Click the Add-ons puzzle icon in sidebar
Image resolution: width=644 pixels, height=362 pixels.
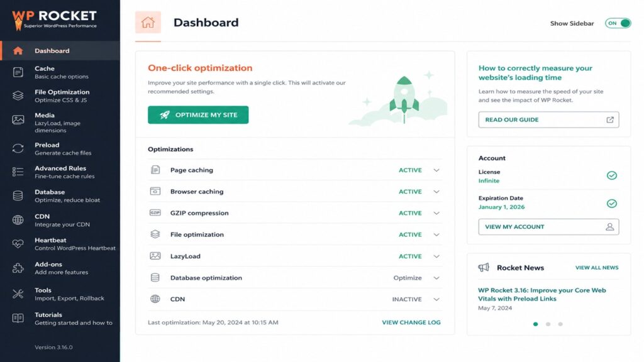[x=18, y=268]
